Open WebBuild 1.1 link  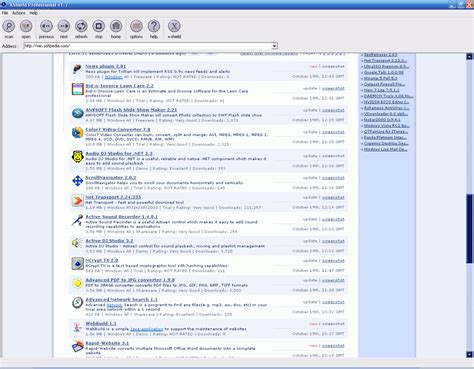(101, 324)
